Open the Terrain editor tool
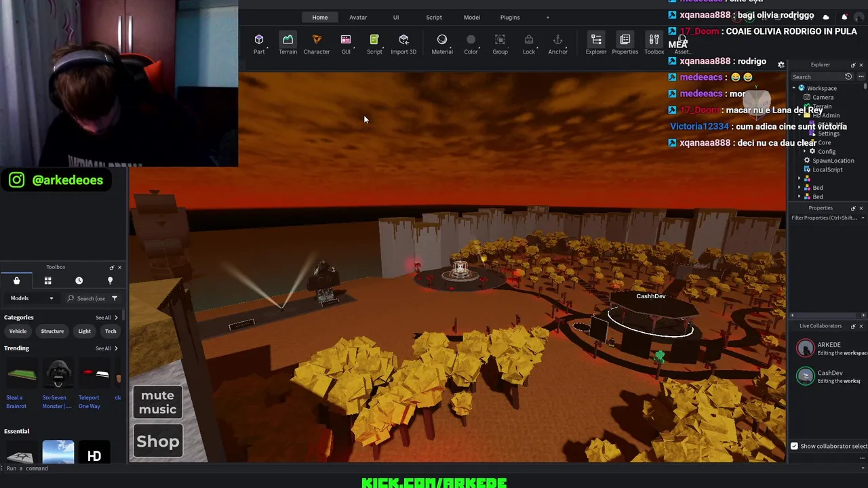The height and width of the screenshot is (488, 868). [x=288, y=43]
